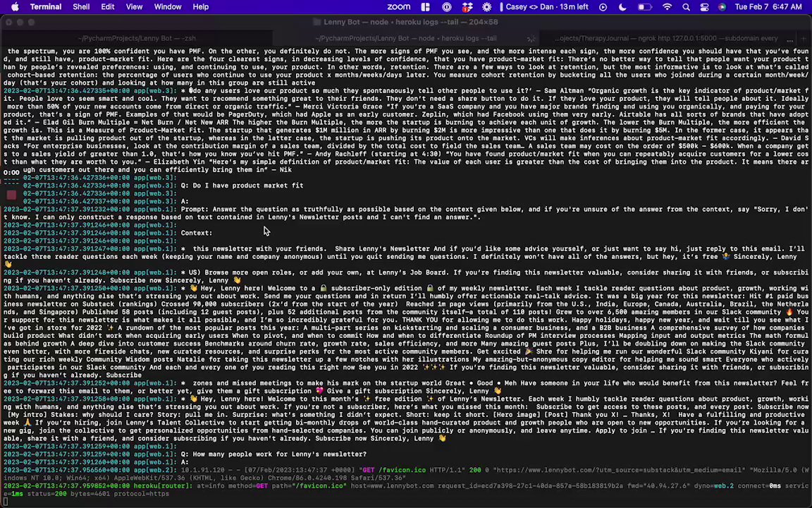Click 'Q: How many people work for Lenny's newsletter?'
The width and height of the screenshot is (812, 508).
[x=273, y=454]
